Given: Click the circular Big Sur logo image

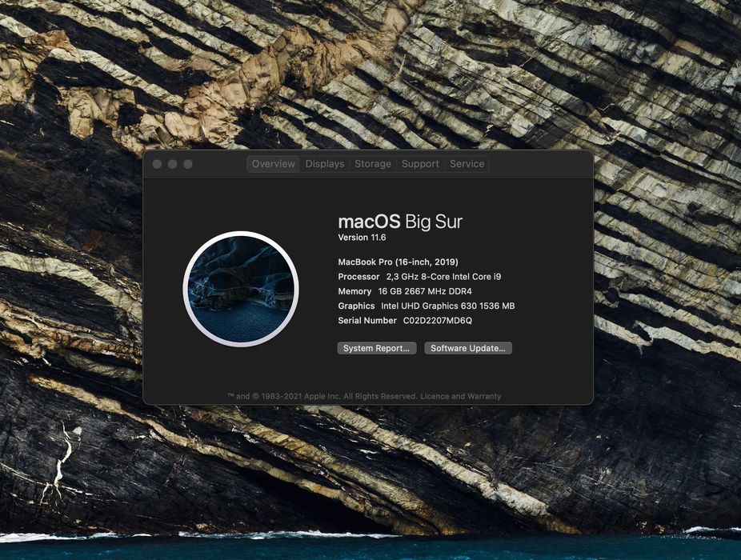Looking at the screenshot, I should pyautogui.click(x=241, y=289).
